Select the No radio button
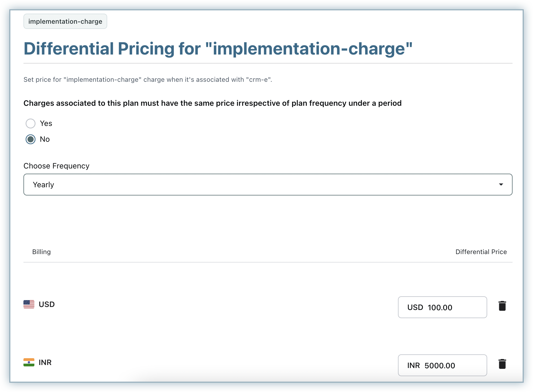533x392 pixels. [31, 139]
